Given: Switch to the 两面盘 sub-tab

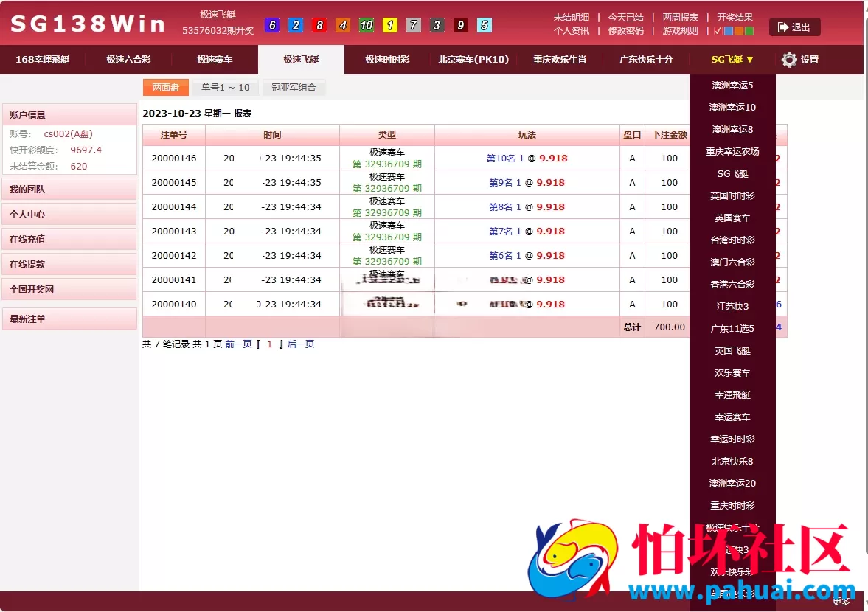Looking at the screenshot, I should click(166, 88).
